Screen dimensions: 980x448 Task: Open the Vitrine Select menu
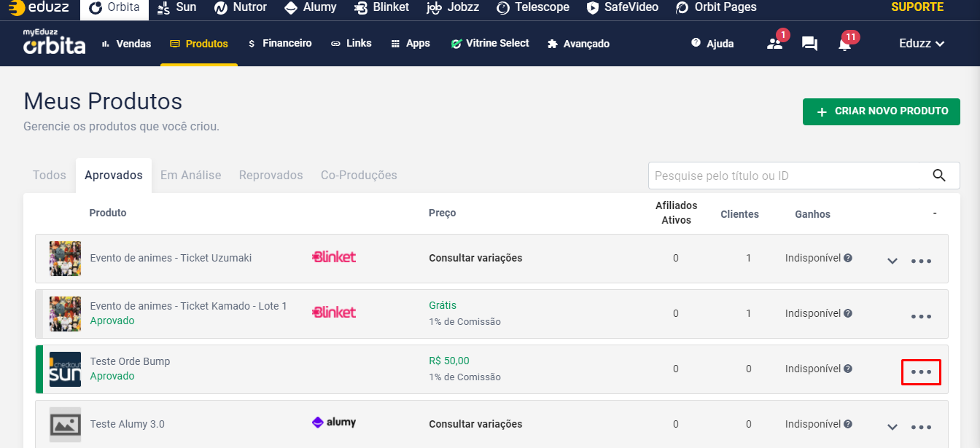[x=490, y=44]
